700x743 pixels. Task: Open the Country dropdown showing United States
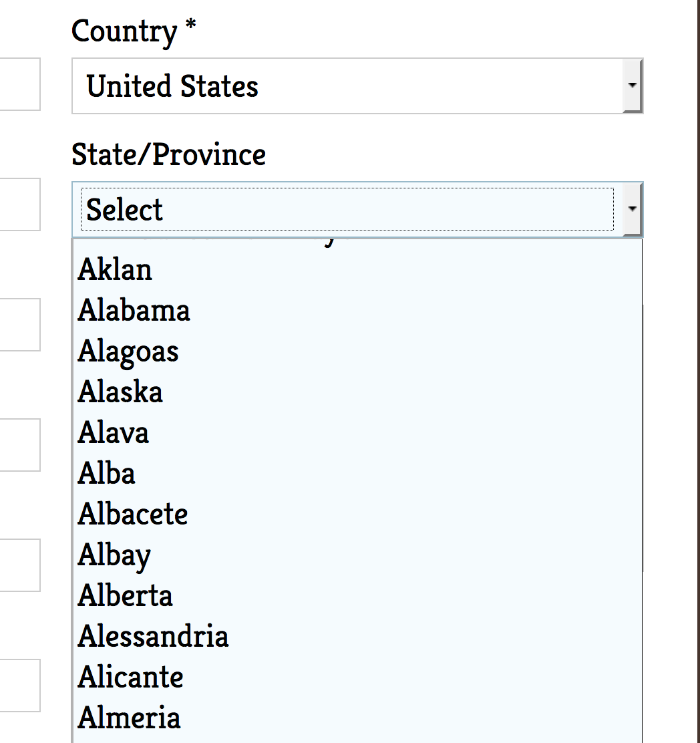(x=347, y=86)
